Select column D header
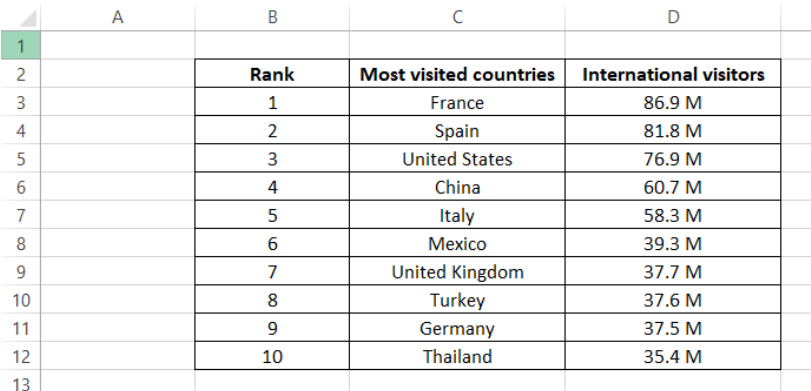 [673, 17]
